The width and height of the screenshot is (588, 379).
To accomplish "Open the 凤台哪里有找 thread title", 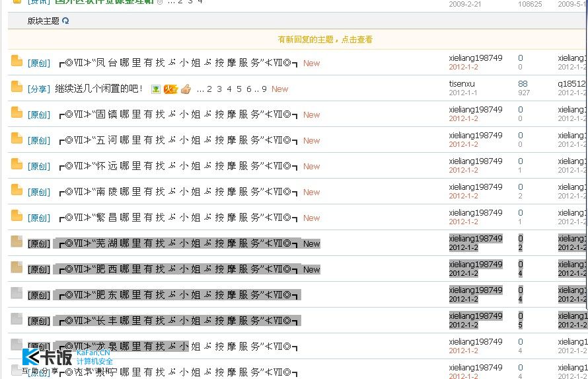I will 178,63.
